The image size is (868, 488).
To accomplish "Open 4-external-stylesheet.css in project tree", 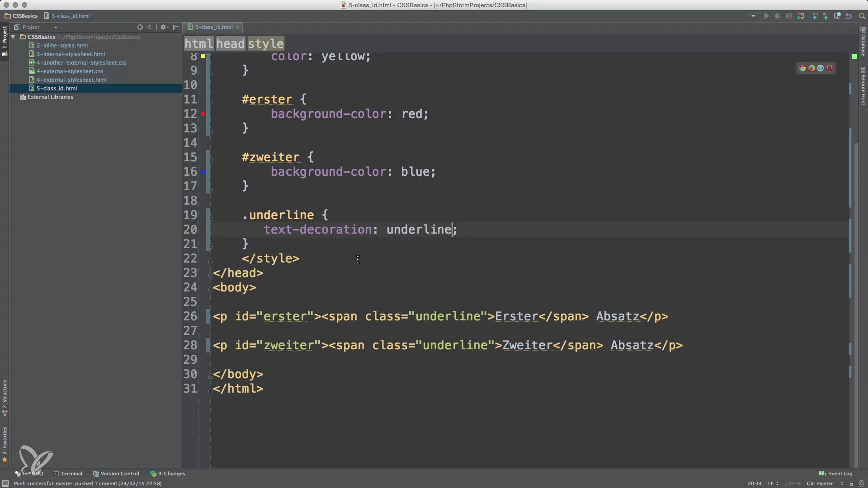I will click(x=70, y=71).
